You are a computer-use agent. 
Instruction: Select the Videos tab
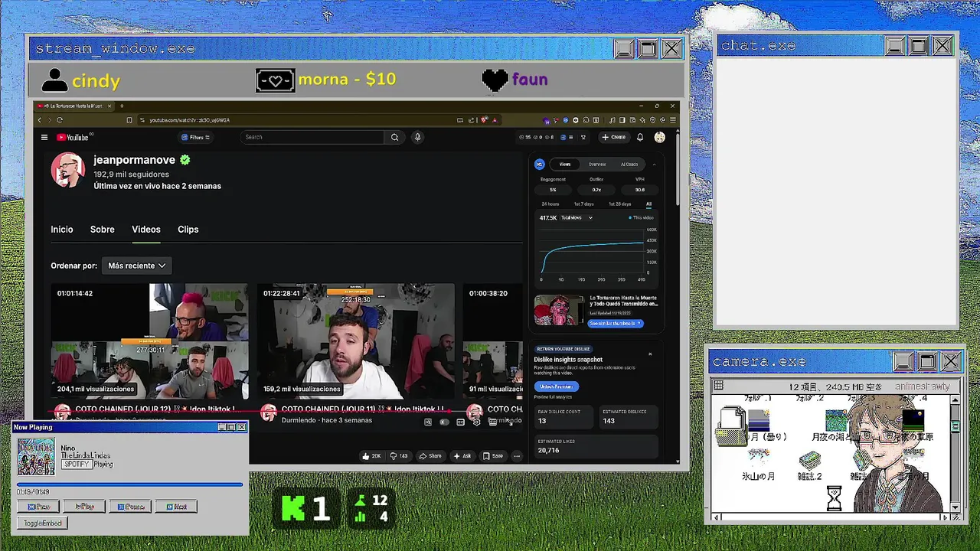pos(146,230)
